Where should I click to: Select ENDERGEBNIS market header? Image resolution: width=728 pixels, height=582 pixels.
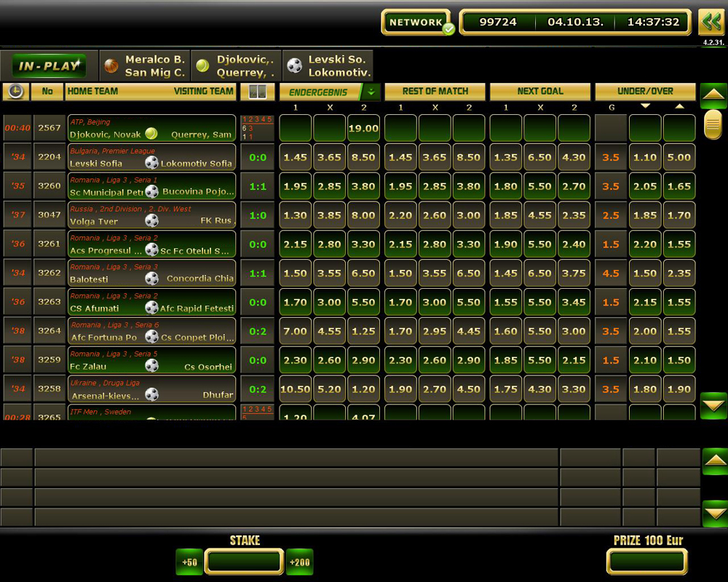coord(321,92)
